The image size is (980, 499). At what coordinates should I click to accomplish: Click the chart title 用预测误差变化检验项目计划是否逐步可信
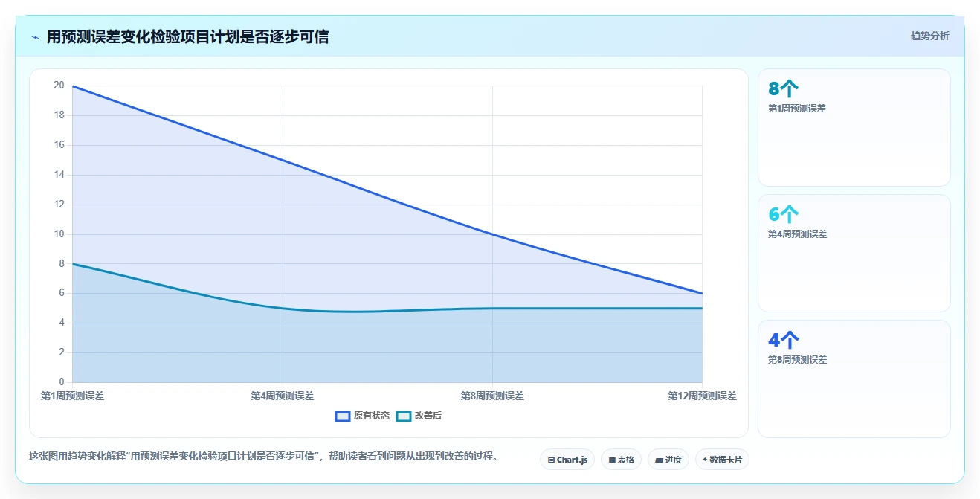pyautogui.click(x=187, y=36)
